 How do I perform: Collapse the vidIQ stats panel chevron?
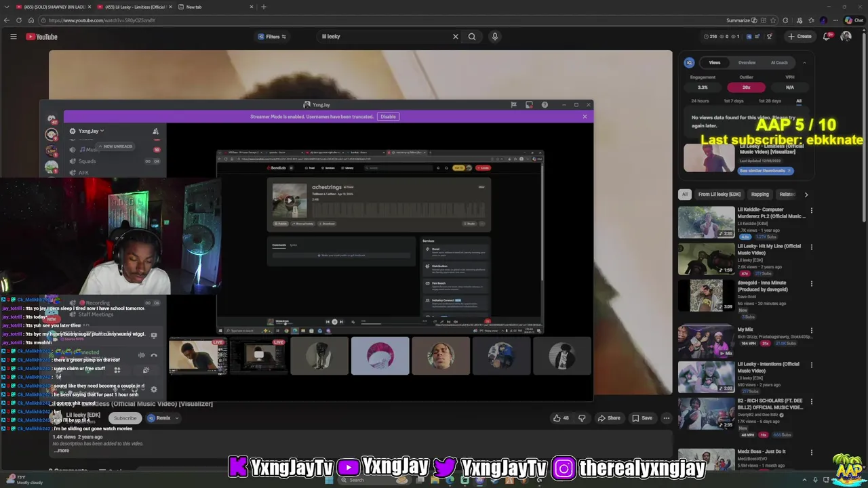click(804, 62)
